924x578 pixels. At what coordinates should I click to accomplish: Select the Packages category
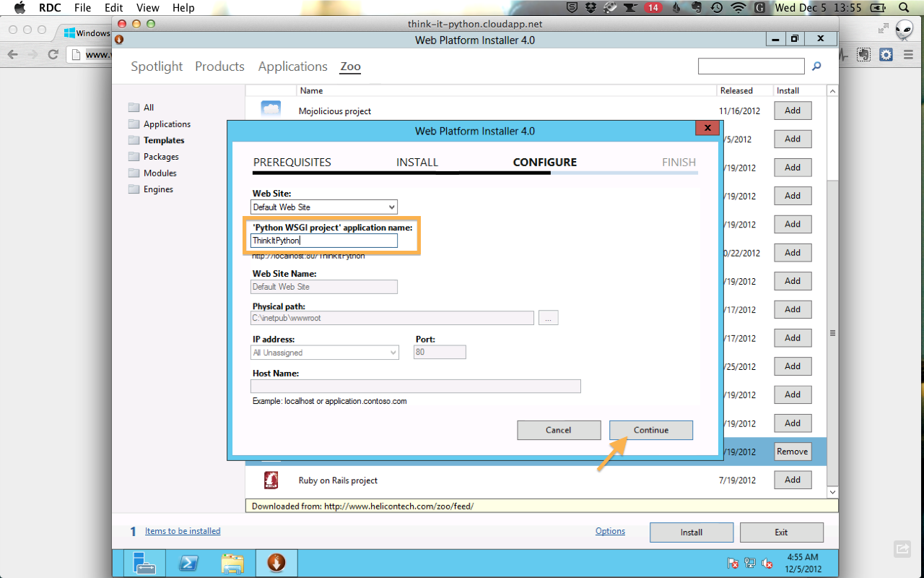161,157
